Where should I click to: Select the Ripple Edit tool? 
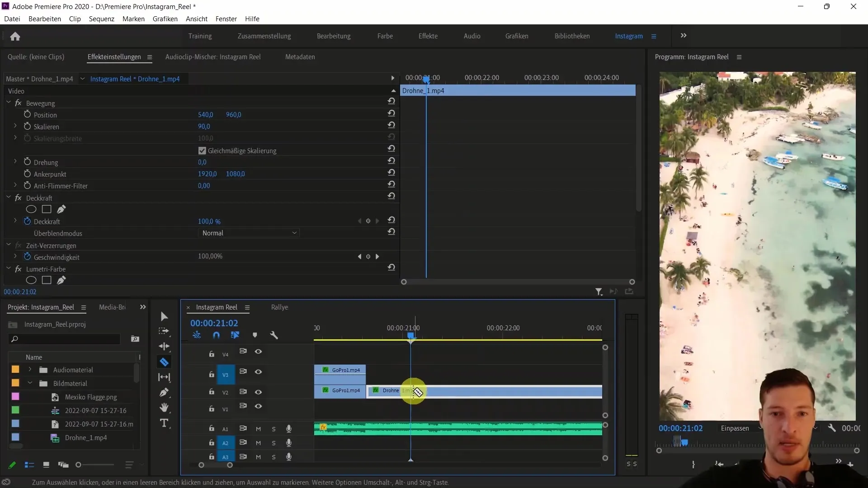(164, 347)
